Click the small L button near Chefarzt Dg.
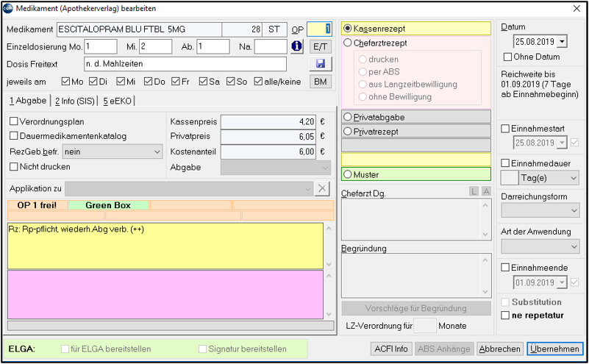 pos(474,192)
